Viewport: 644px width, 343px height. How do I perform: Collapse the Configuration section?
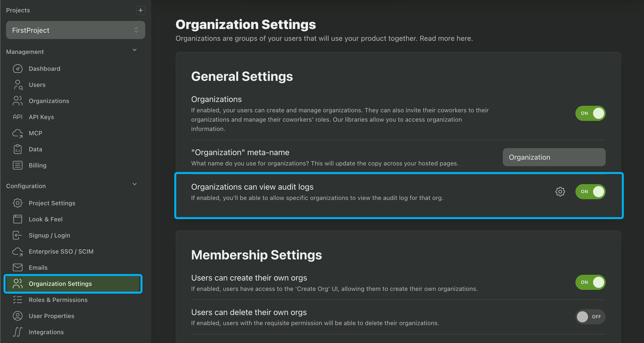click(134, 184)
